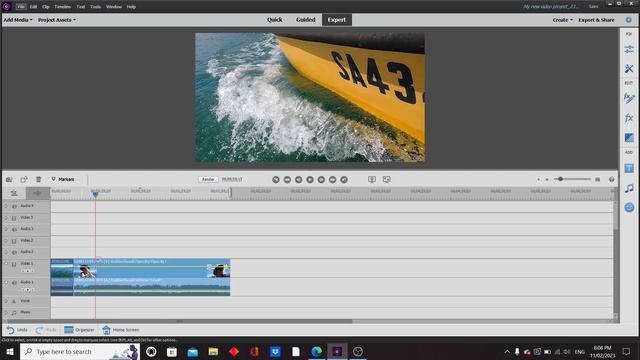Screen dimensions: 640x360
Task: Open the Markers dropdown
Action: point(63,179)
